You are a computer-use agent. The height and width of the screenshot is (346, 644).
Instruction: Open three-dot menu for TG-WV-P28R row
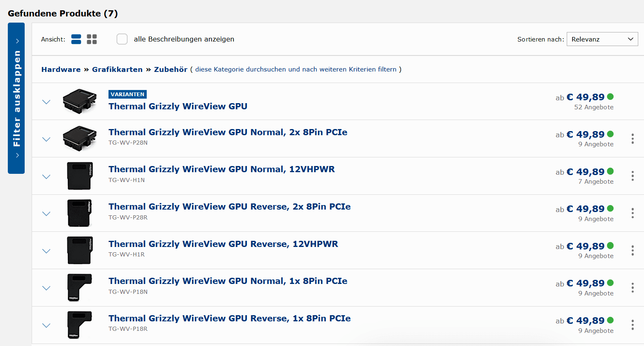632,213
